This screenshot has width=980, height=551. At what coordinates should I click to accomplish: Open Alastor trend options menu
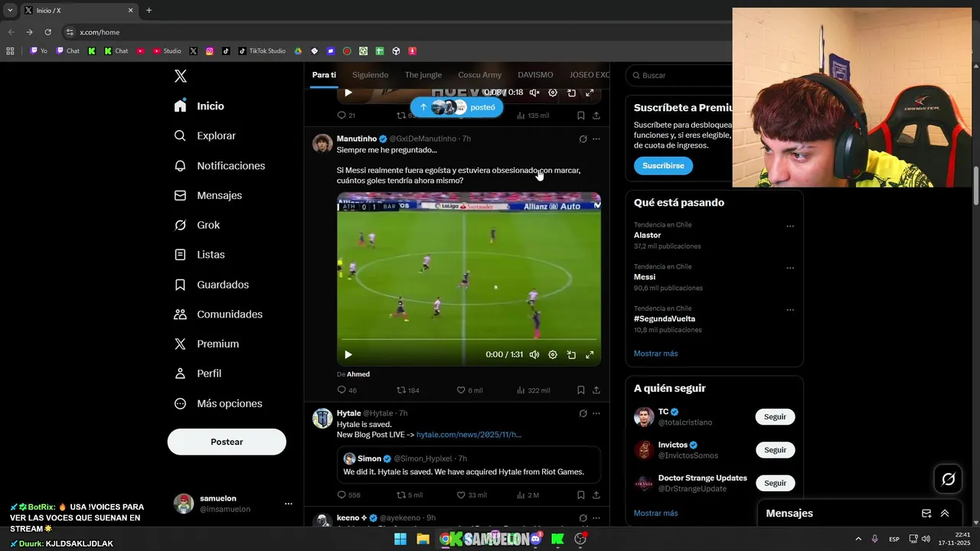click(x=790, y=227)
